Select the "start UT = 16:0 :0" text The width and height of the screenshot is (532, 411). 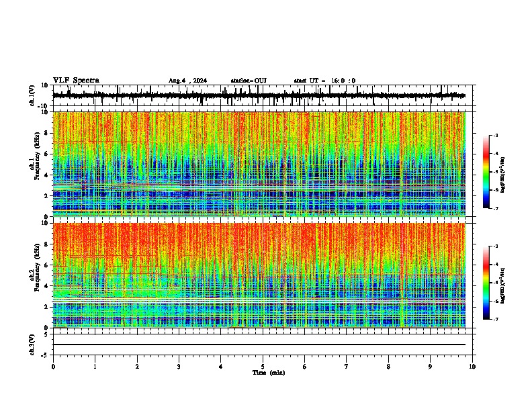tap(324, 81)
